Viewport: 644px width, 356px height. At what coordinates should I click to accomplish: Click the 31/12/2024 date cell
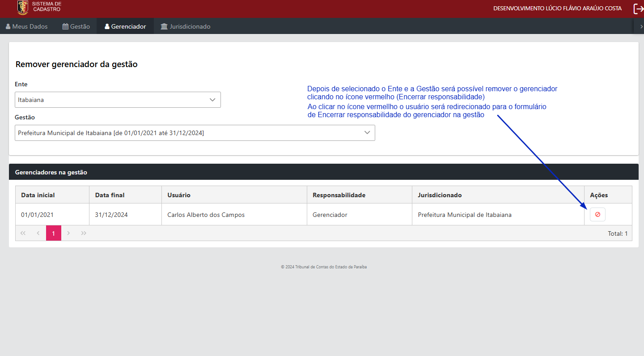[126, 215]
